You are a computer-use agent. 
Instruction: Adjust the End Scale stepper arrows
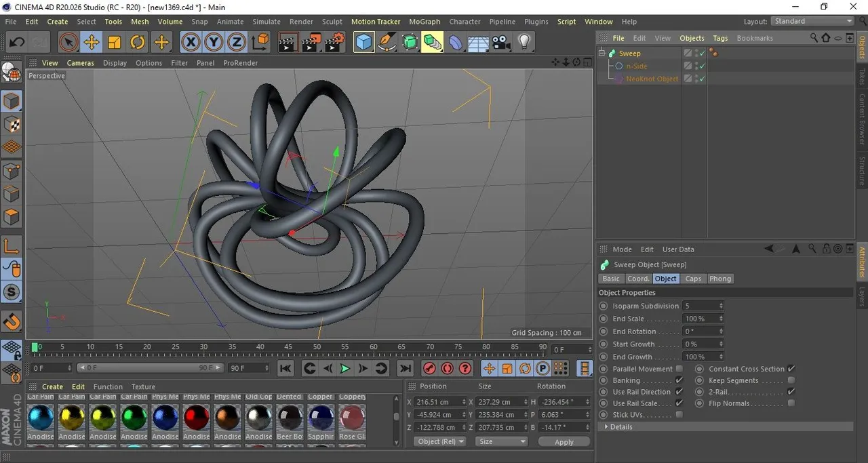(x=721, y=319)
